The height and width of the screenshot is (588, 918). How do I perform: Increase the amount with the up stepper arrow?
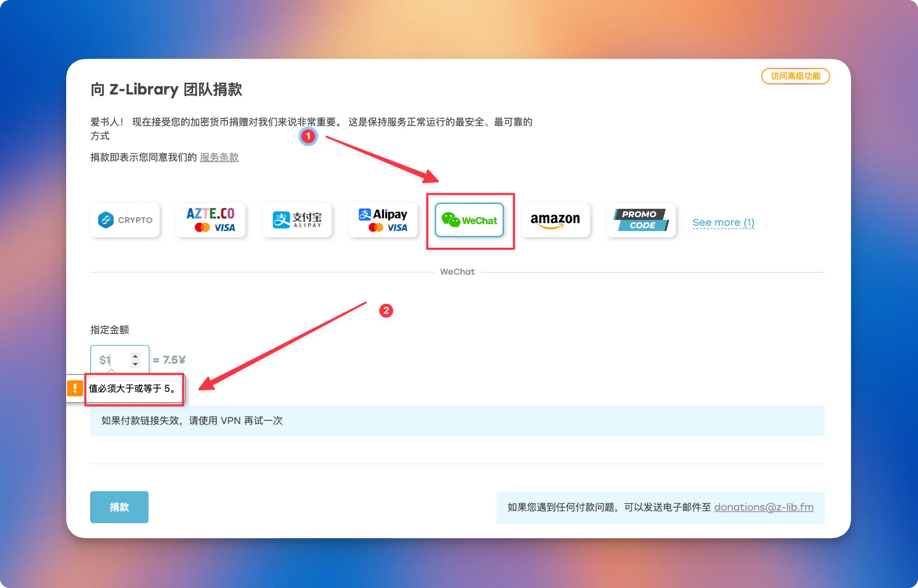pos(135,356)
